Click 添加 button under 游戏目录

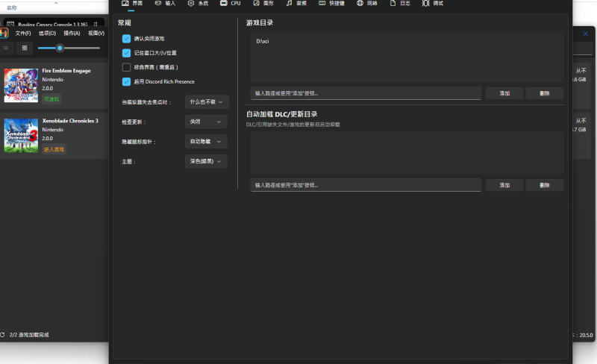tap(504, 93)
